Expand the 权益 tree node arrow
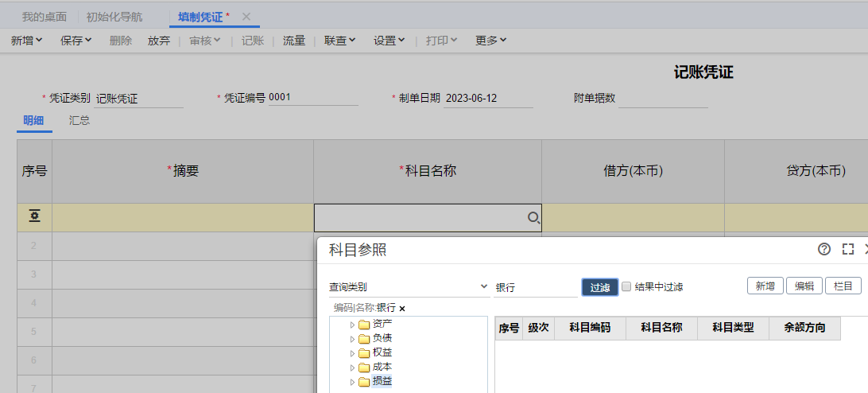The width and height of the screenshot is (868, 393). point(353,353)
